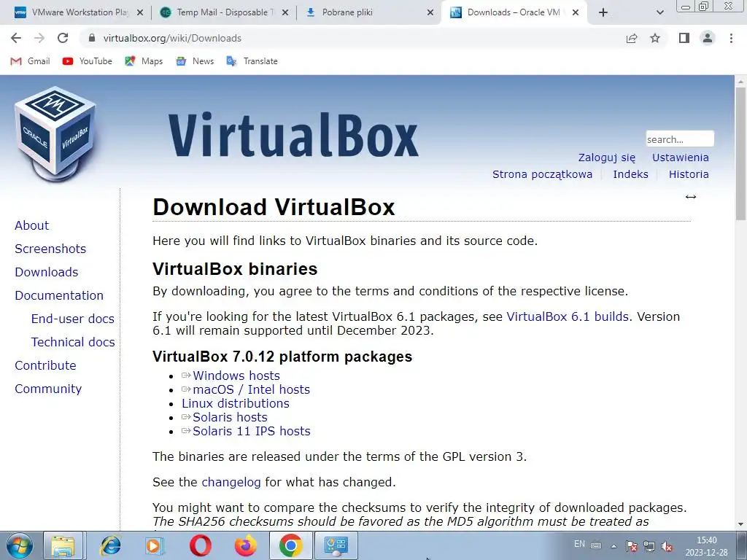Viewport: 747px width, 560px height.
Task: Click the share page icon in address bar
Action: click(632, 38)
